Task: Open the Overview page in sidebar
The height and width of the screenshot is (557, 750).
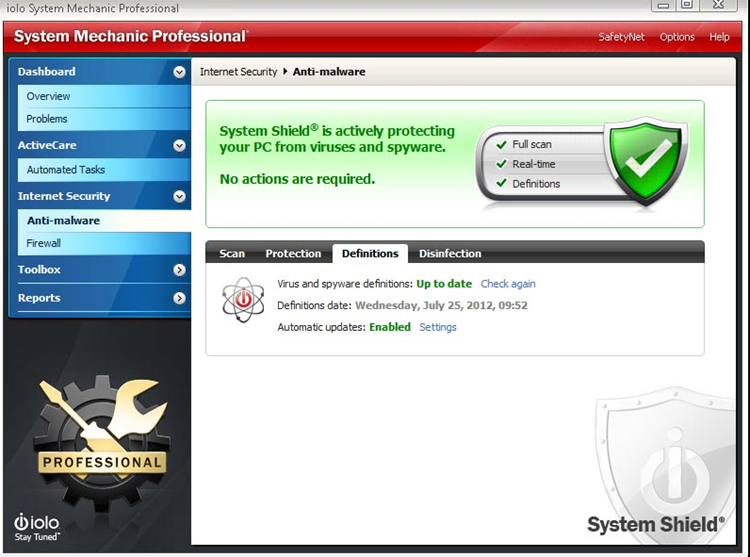Action: (104, 96)
